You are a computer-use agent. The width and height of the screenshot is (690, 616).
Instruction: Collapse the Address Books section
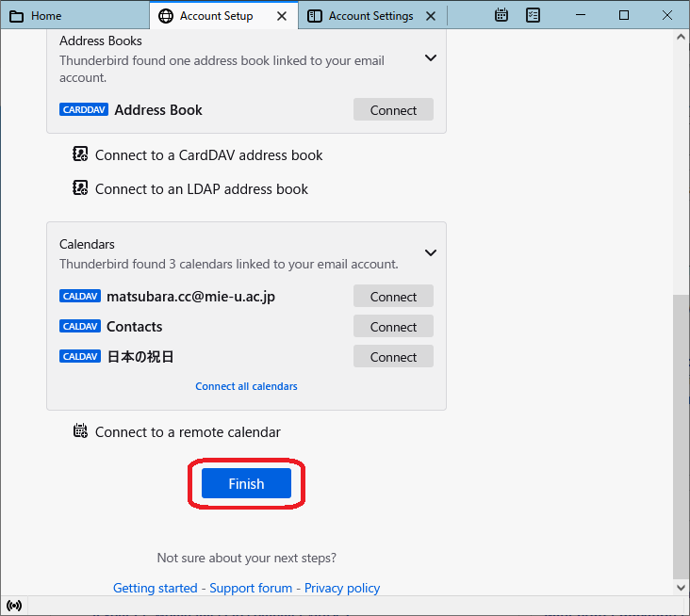click(431, 57)
